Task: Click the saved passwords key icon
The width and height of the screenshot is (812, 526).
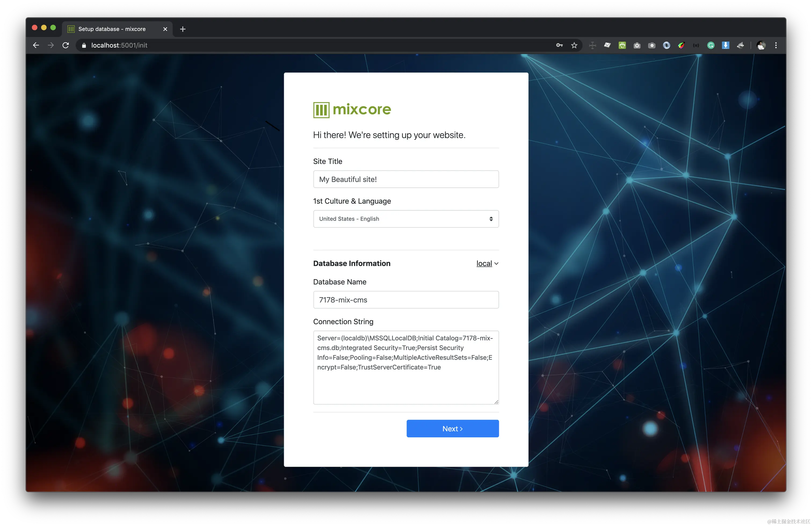Action: coord(559,45)
